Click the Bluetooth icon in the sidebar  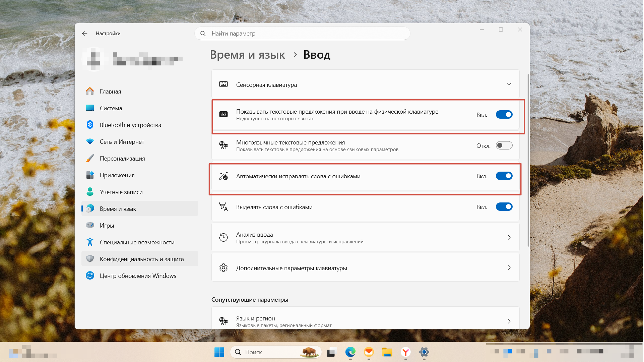point(90,125)
